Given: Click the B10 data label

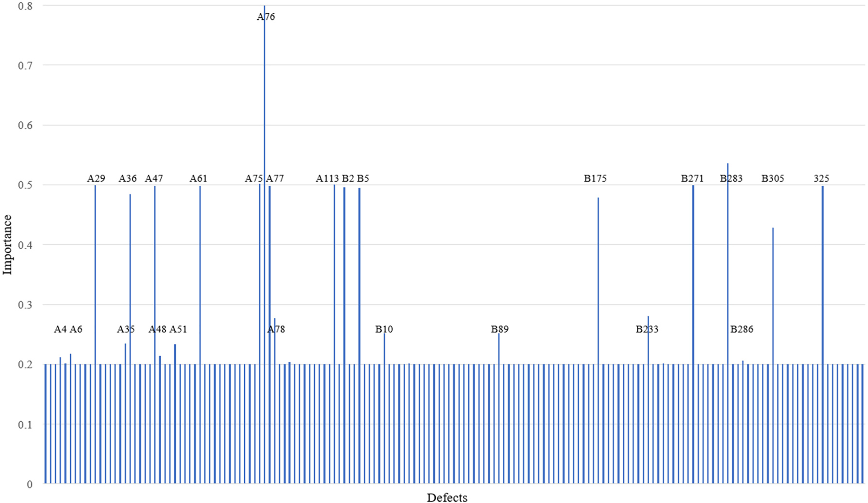Looking at the screenshot, I should [384, 329].
